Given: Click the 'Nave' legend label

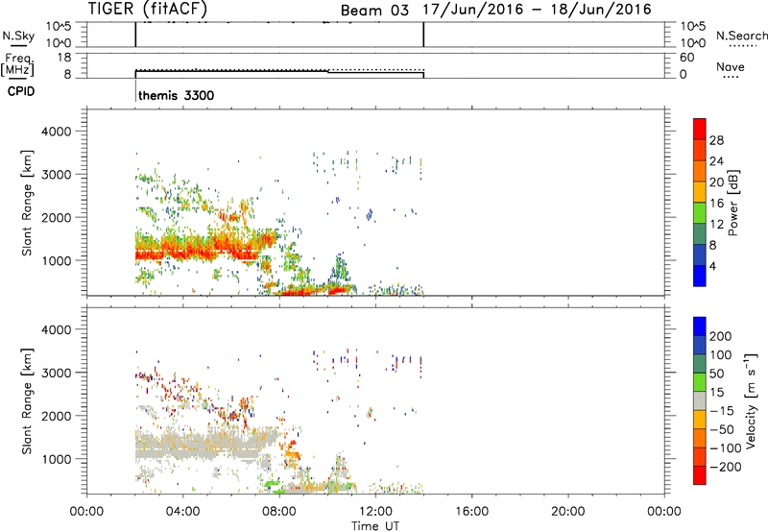Looking at the screenshot, I should point(731,66).
